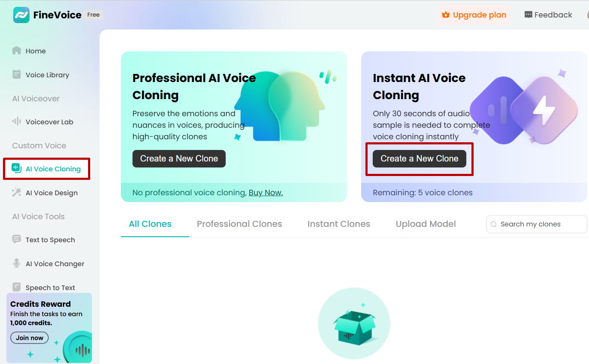The height and width of the screenshot is (364, 589).
Task: Click the Text to Speech icon
Action: [17, 240]
